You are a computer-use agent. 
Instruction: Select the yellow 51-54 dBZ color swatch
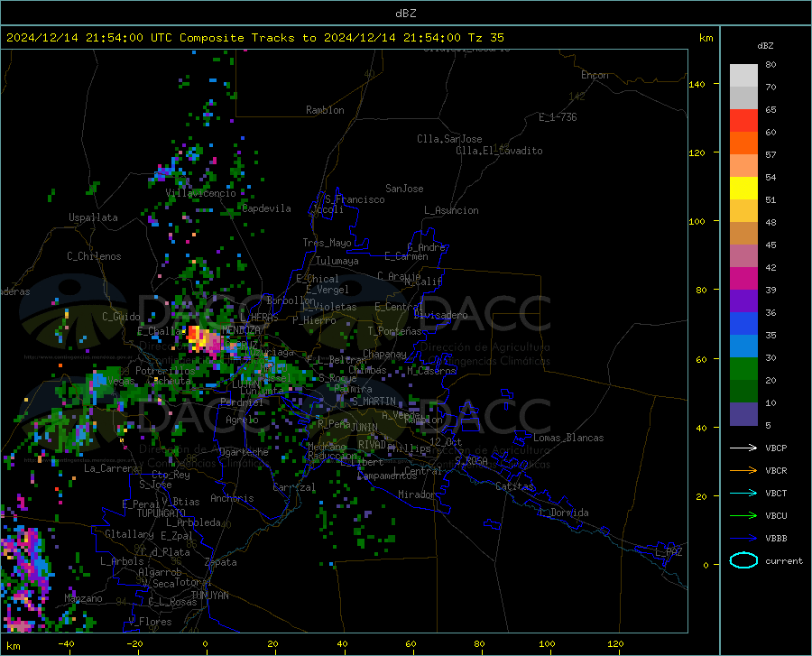[x=743, y=189]
